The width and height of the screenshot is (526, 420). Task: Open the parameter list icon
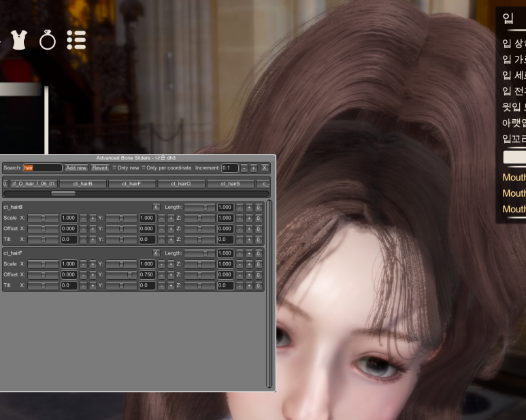(x=76, y=40)
